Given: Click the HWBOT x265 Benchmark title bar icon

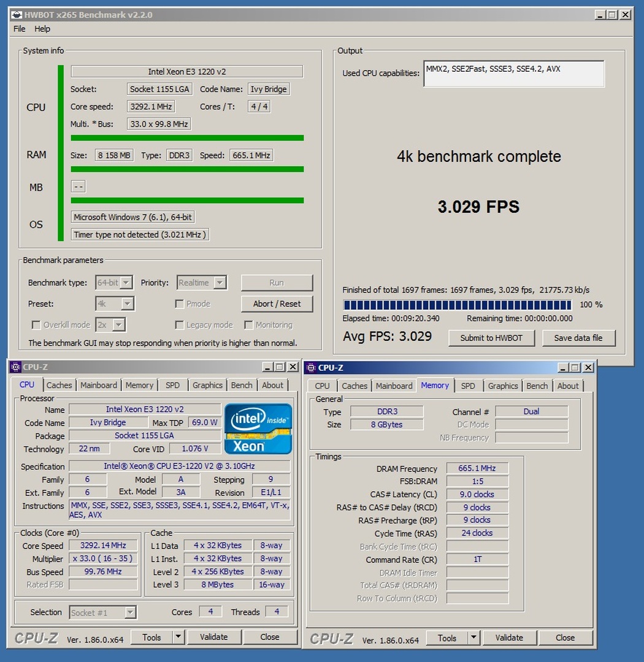Looking at the screenshot, I should [x=17, y=15].
